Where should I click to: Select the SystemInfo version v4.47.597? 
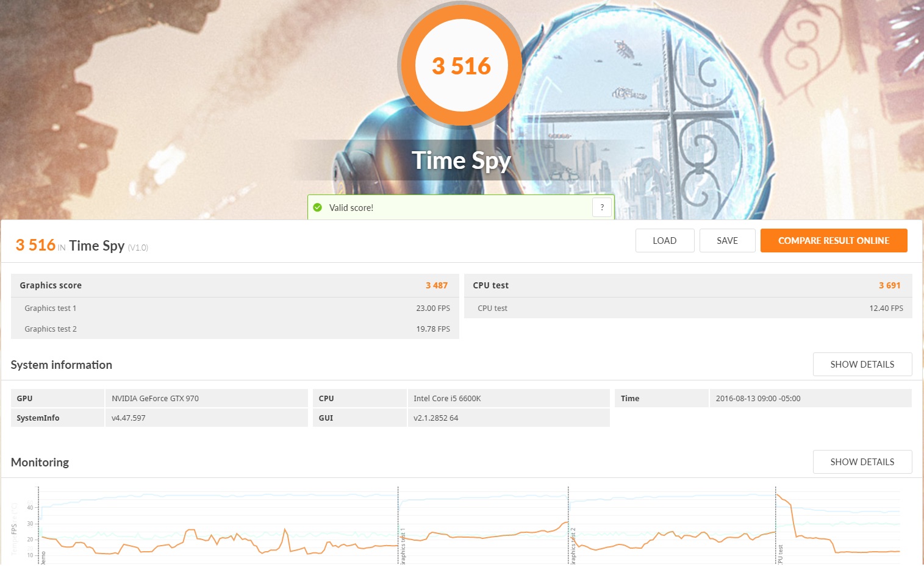(x=128, y=418)
